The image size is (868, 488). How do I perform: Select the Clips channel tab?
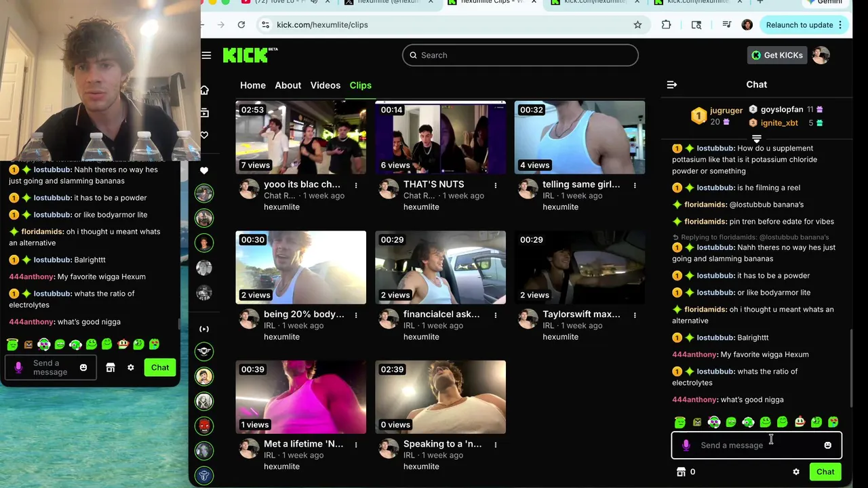361,85
